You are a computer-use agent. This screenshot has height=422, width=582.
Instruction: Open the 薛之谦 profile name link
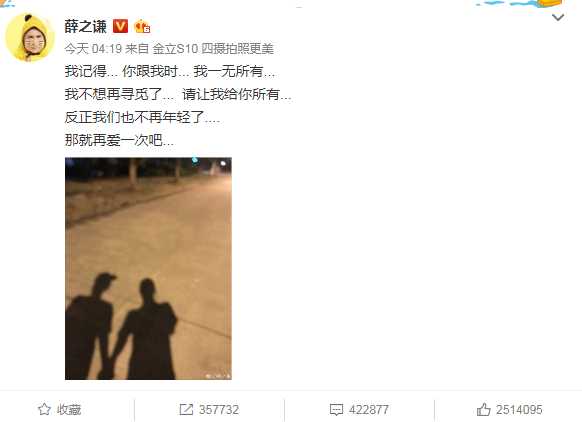[x=85, y=27]
